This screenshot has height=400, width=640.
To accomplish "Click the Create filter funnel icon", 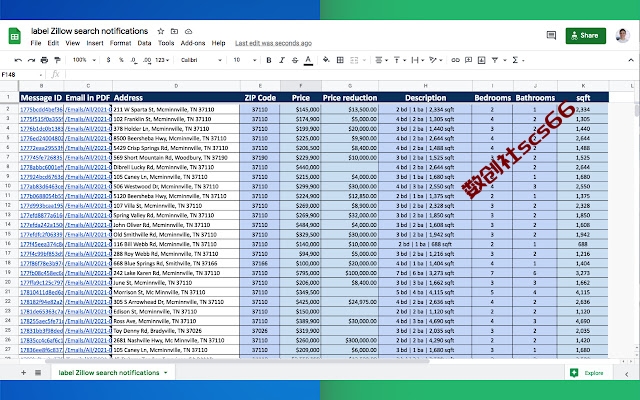I will [495, 60].
